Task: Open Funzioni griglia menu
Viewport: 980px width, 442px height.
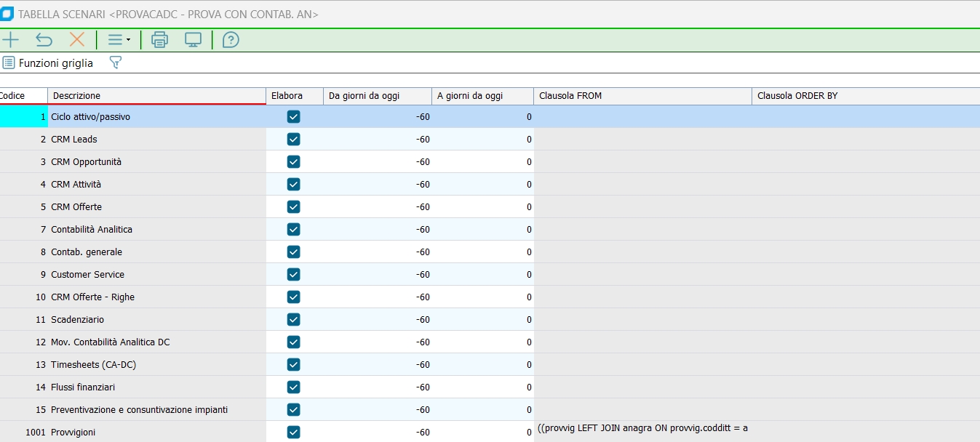Action: pyautogui.click(x=48, y=63)
